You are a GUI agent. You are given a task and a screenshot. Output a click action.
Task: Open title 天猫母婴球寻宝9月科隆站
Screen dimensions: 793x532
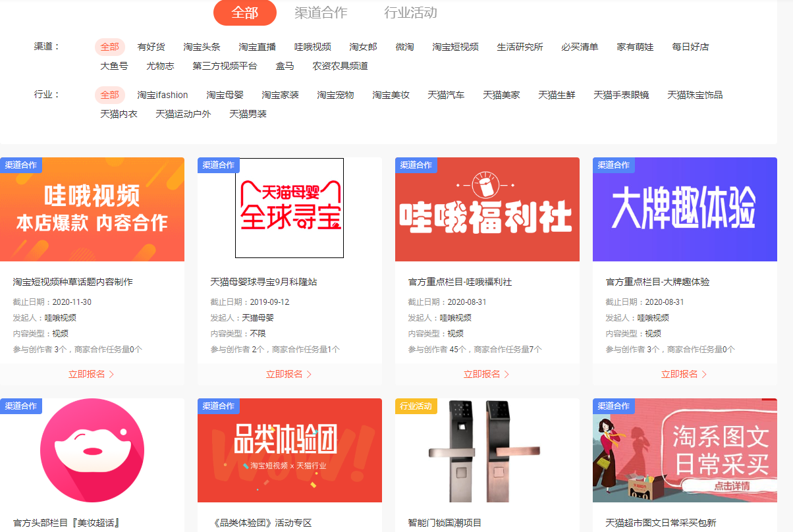coord(264,282)
